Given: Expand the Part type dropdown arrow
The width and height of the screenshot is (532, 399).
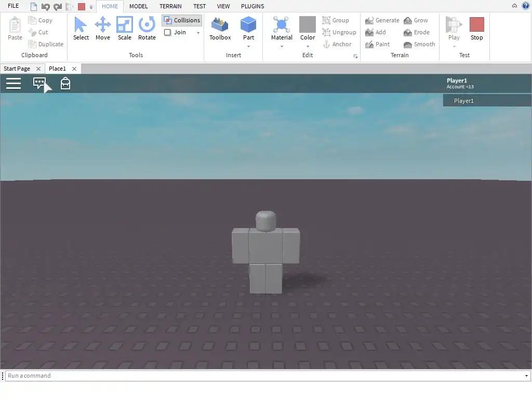Looking at the screenshot, I should click(249, 46).
